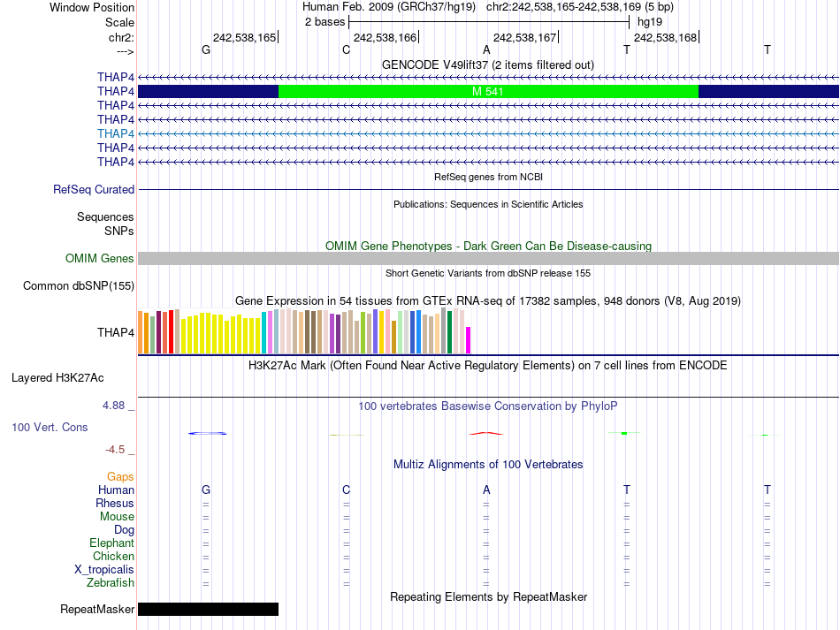The height and width of the screenshot is (630, 840).
Task: Open 100 vertebrates Basewise Conservation by PhyloP title
Action: 488,406
